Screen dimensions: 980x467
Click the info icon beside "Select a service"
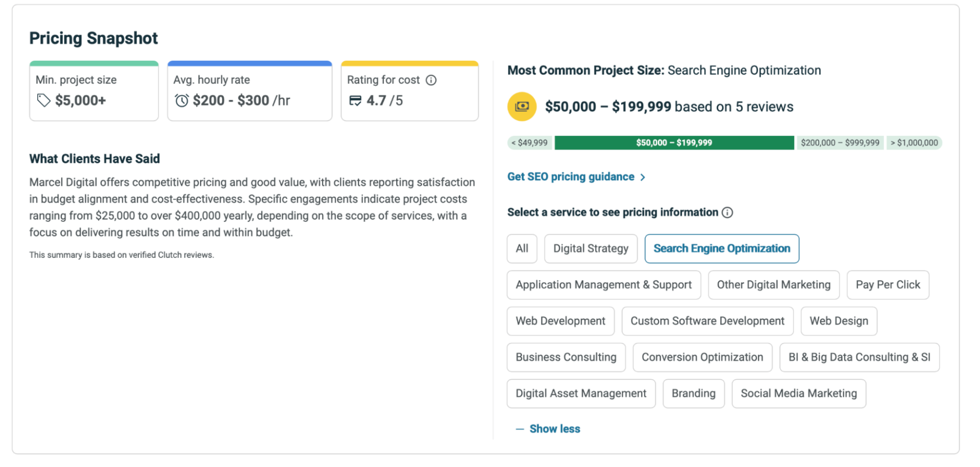click(x=728, y=212)
